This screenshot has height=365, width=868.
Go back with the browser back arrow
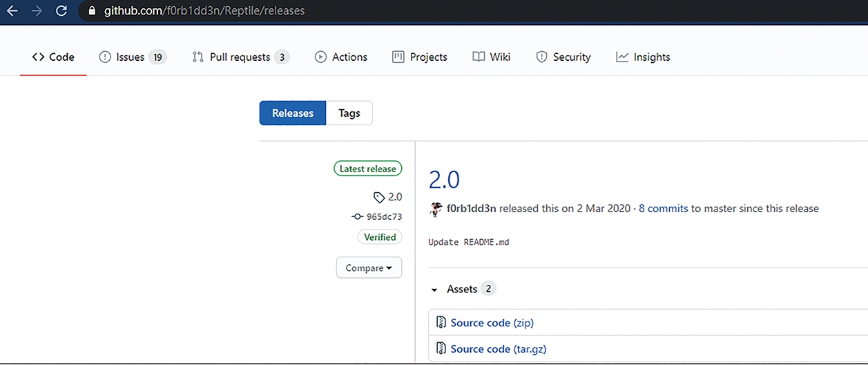click(x=12, y=10)
